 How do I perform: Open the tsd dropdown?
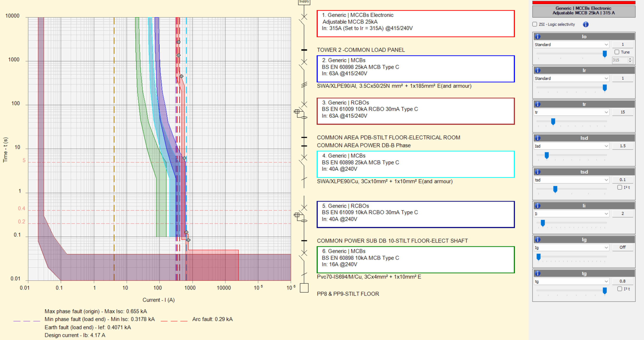(571, 180)
